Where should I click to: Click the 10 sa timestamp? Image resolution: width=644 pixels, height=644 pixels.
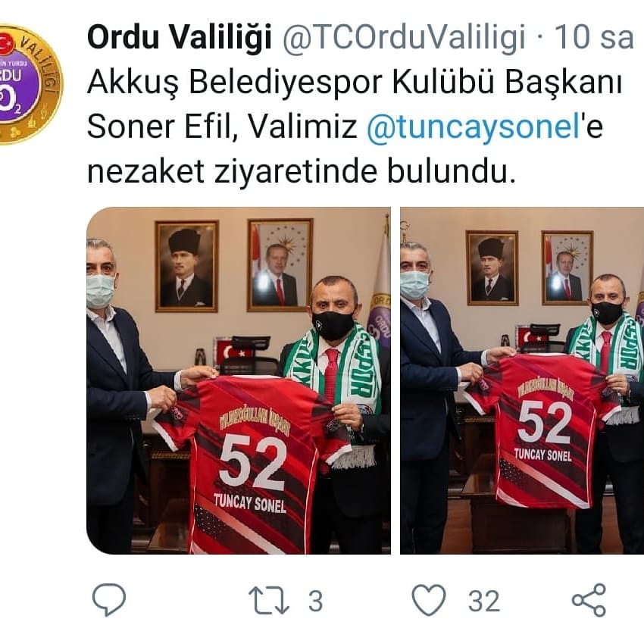[594, 37]
